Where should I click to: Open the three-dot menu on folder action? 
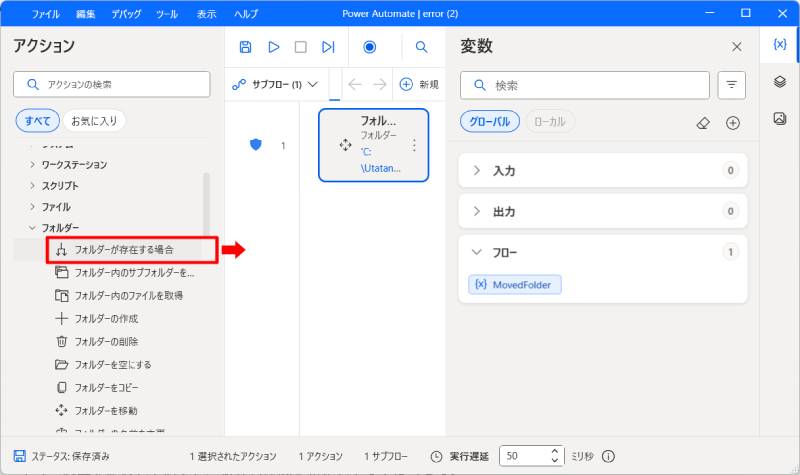pos(414,145)
